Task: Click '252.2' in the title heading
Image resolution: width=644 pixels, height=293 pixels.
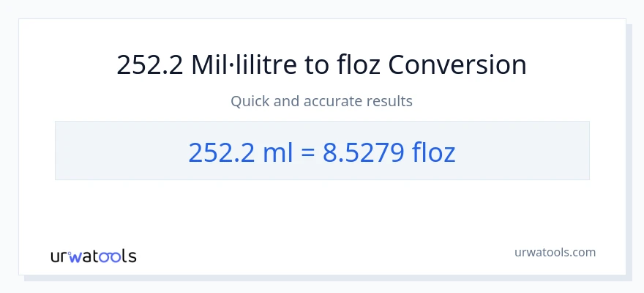Action: 150,65
